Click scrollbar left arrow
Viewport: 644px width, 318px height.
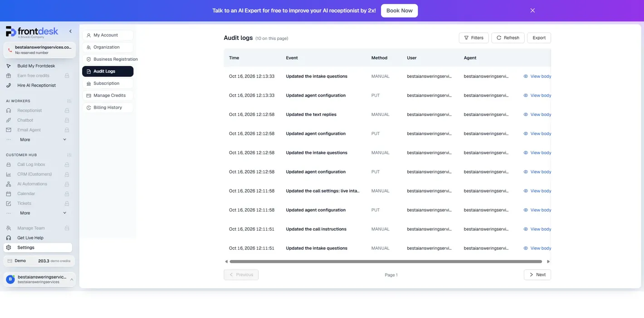[226, 261]
